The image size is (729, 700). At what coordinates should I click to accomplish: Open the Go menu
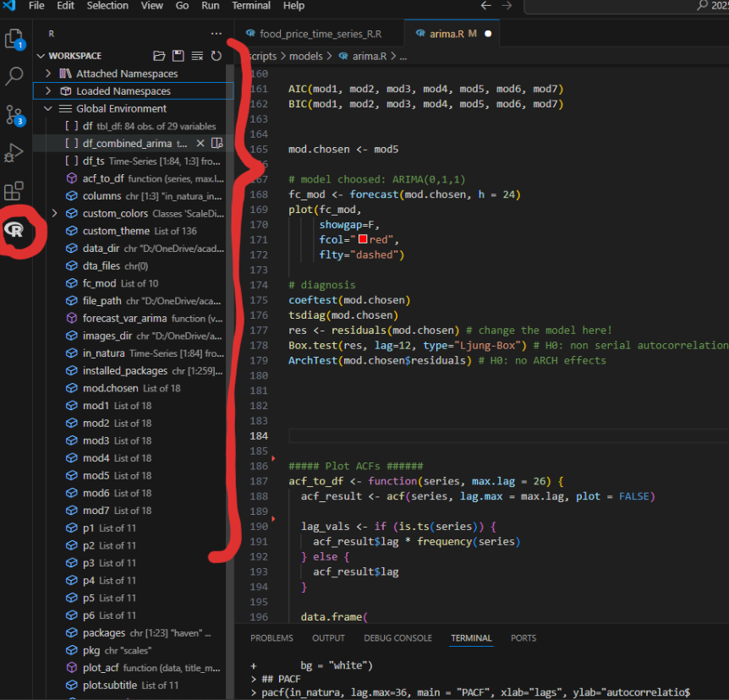(182, 6)
